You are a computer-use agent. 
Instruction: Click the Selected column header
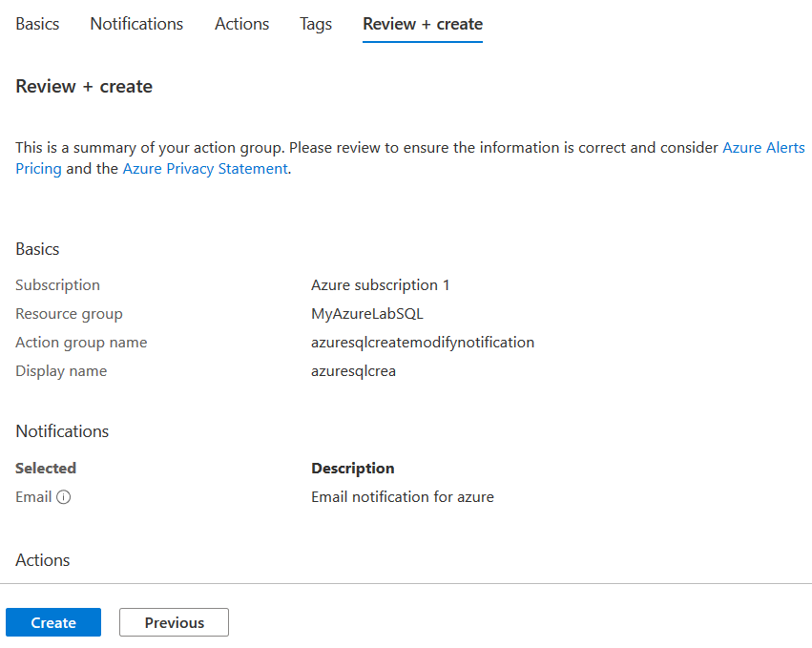pyautogui.click(x=46, y=469)
